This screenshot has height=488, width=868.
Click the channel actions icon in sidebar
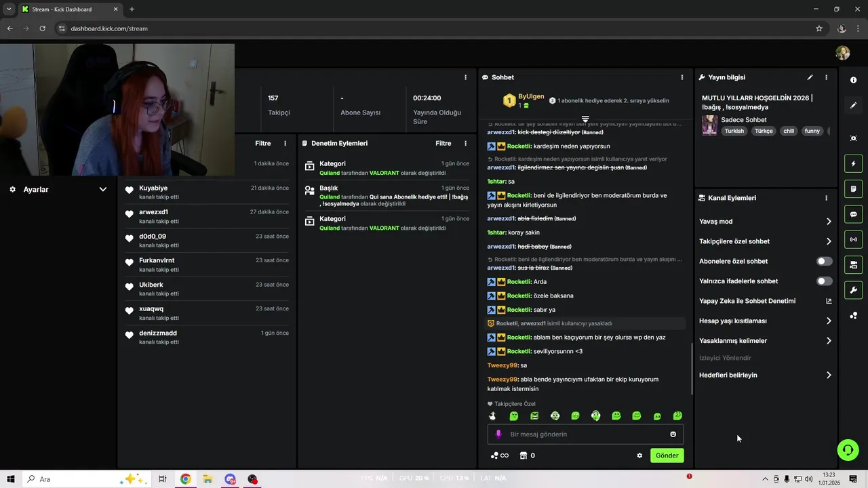pyautogui.click(x=853, y=264)
